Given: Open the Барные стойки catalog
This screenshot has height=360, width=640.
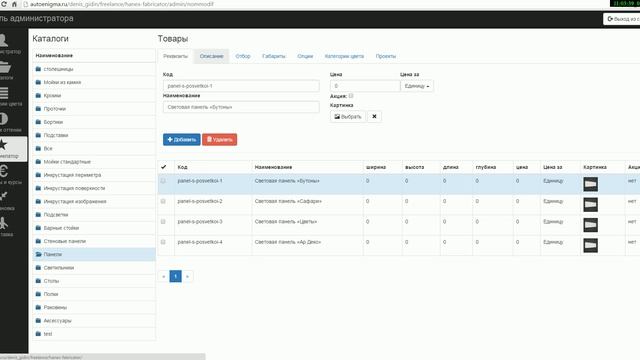Looking at the screenshot, I should [x=94, y=228].
